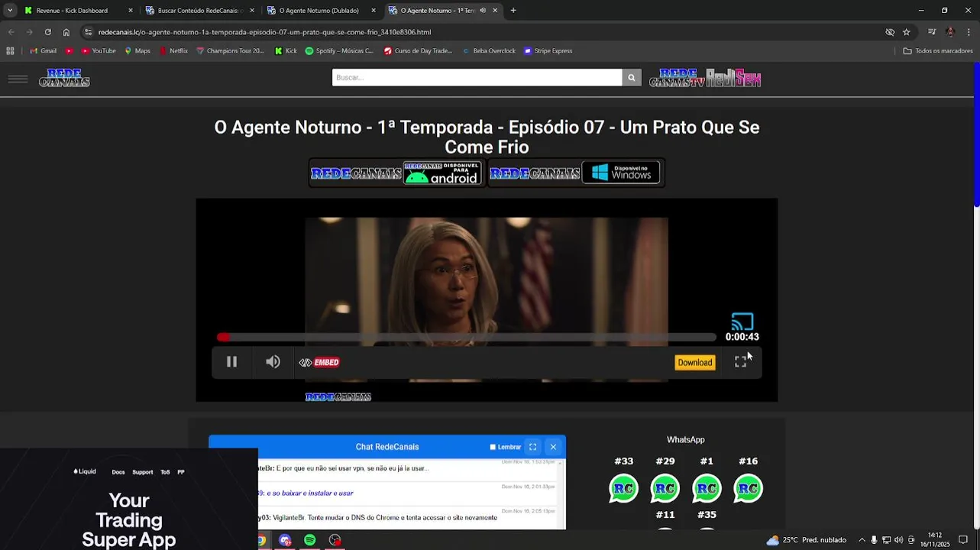
Task: Seek using the video progress bar
Action: 466,337
